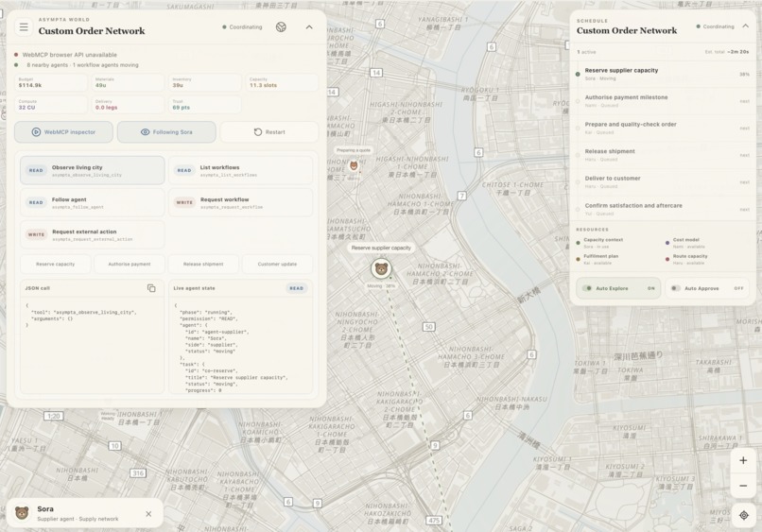This screenshot has width=762, height=532.
Task: Click the Inventory 39u stat card
Action: (205, 82)
